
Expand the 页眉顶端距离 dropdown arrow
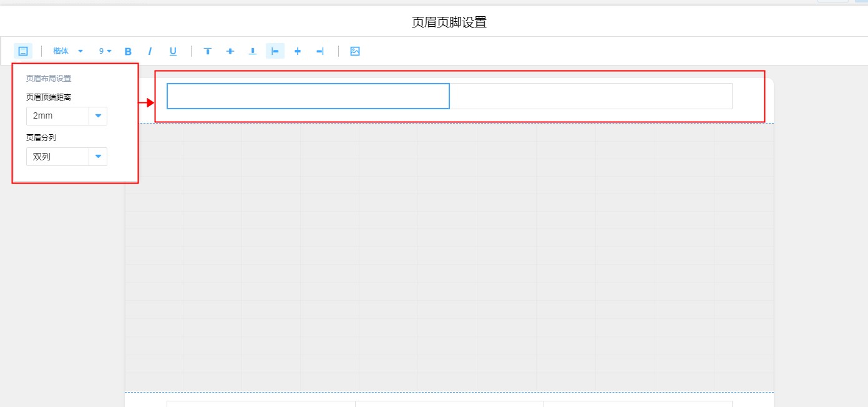point(98,116)
